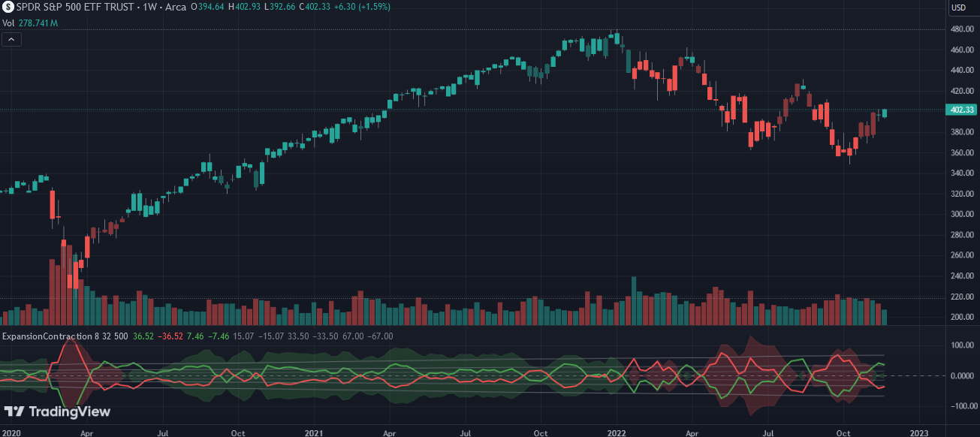Click the 2022 time axis label
The image size is (980, 437).
[617, 433]
